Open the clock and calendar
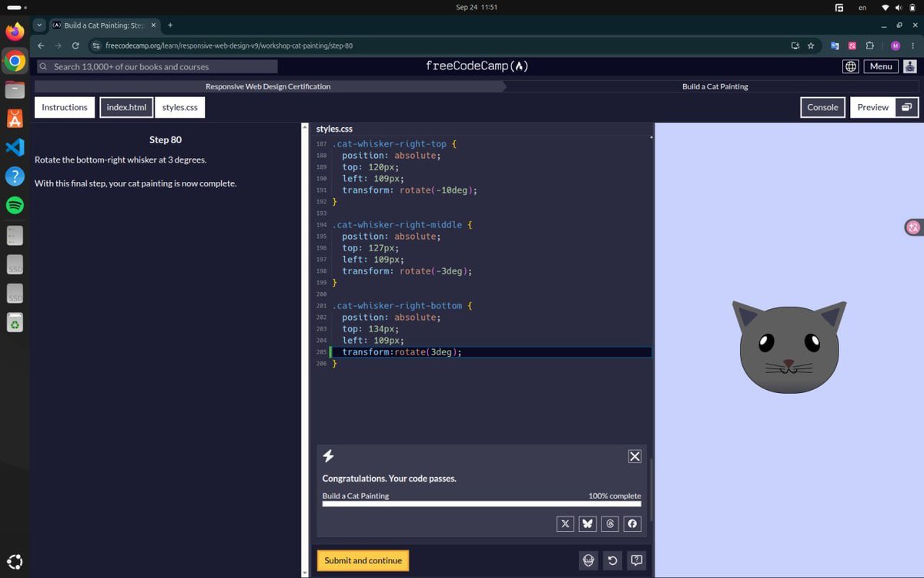The image size is (924, 578). point(477,7)
